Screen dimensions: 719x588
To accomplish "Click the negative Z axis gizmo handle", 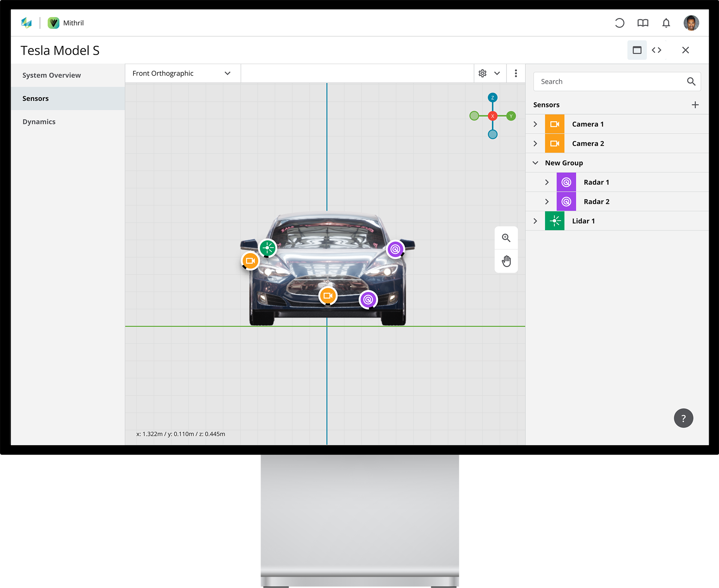I will click(493, 134).
